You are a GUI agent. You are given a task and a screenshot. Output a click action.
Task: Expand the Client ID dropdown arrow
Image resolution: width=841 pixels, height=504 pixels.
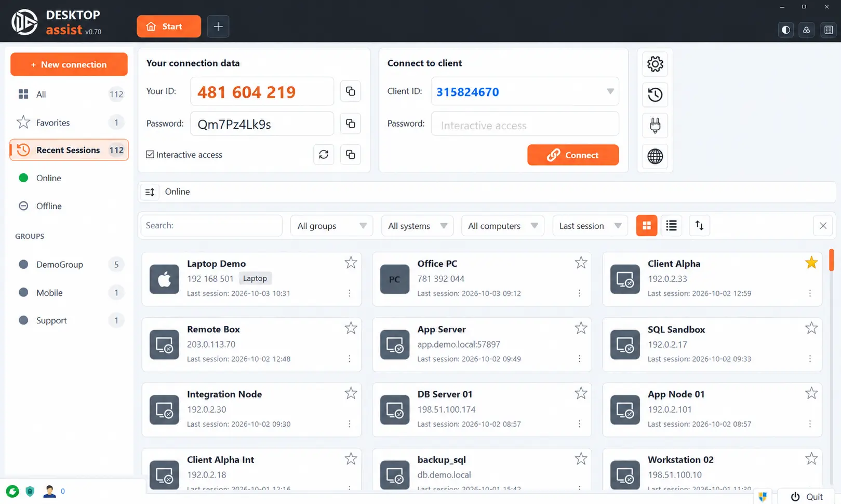pyautogui.click(x=610, y=91)
